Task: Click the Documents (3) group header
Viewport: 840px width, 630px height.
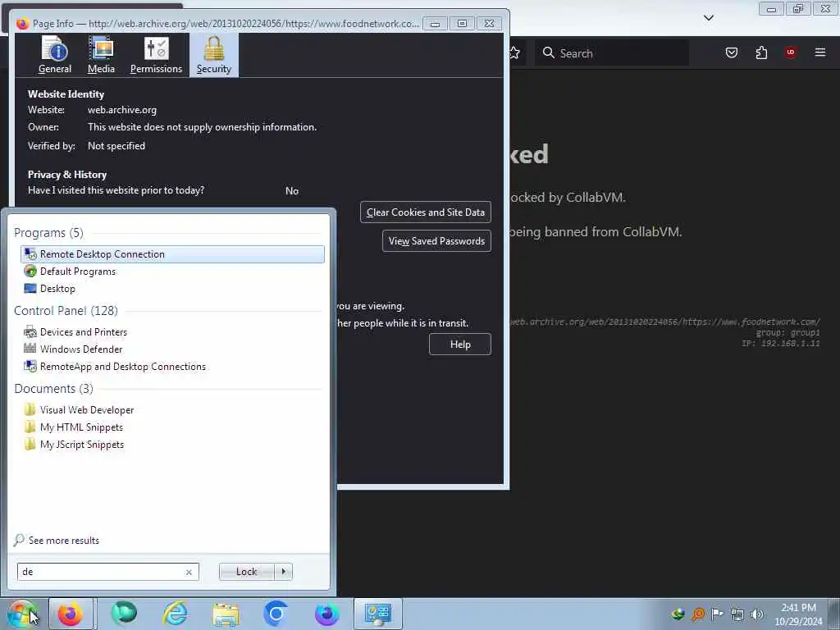Action: pyautogui.click(x=53, y=388)
